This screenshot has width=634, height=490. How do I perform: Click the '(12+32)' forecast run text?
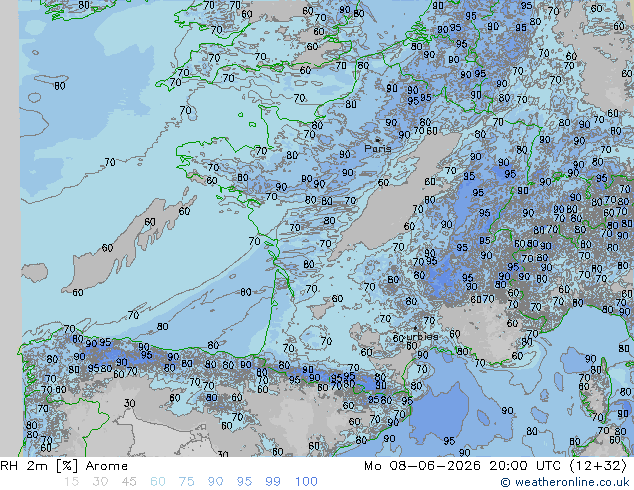(598, 466)
